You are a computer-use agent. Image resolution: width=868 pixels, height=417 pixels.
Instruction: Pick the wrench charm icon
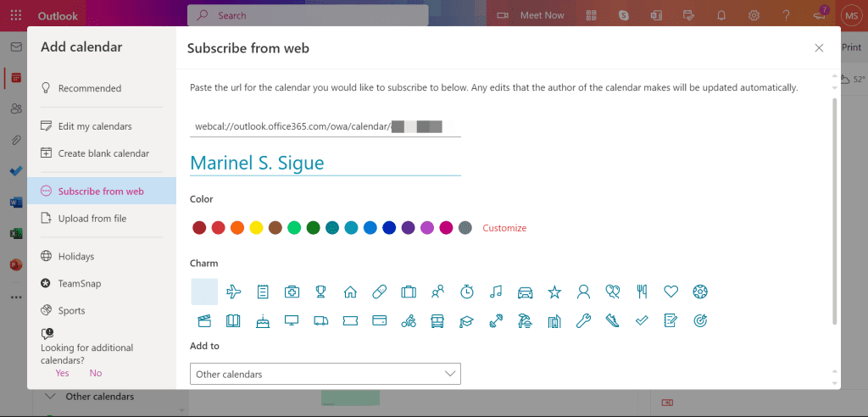[x=582, y=320]
